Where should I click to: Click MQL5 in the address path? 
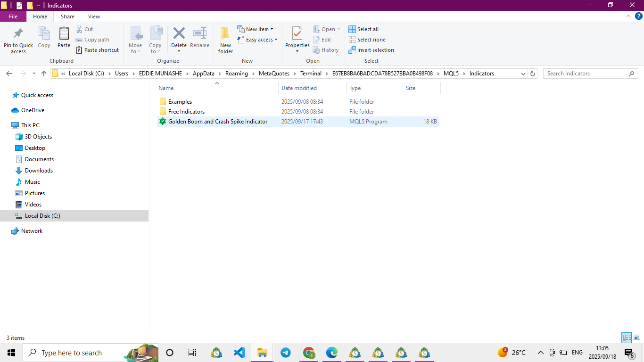tap(451, 74)
